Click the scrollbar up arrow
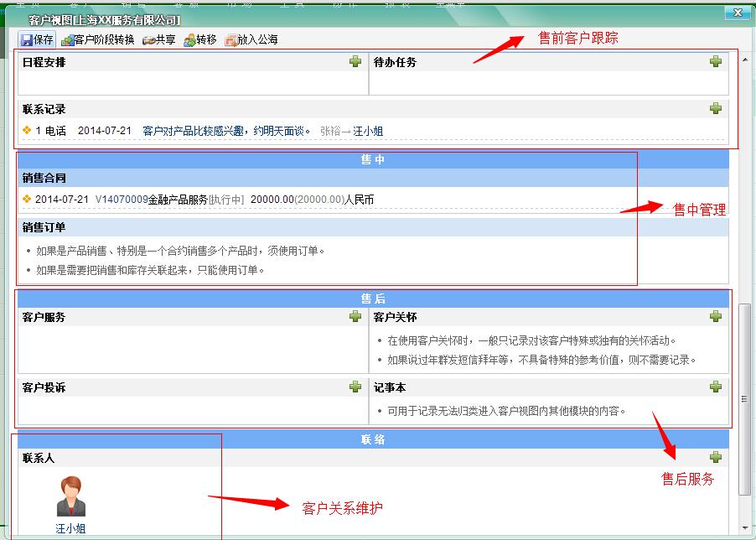Viewport: 756px width, 540px height. [x=745, y=60]
